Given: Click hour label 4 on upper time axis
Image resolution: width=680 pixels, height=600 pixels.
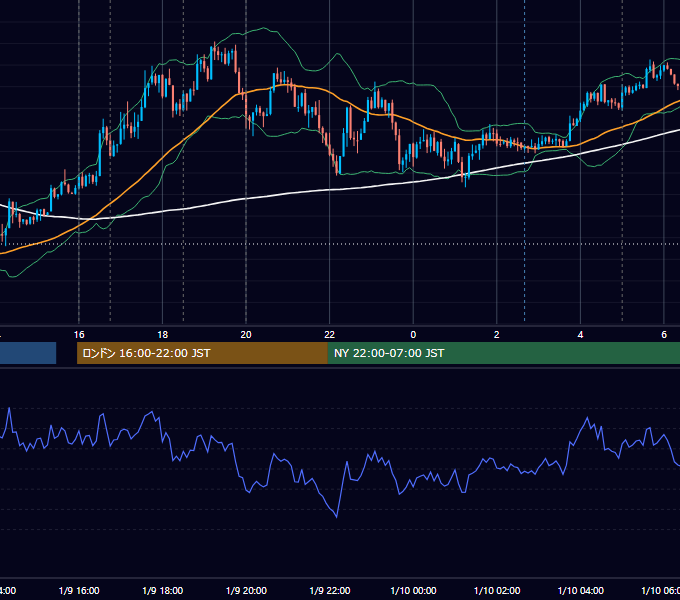Looking at the screenshot, I should (580, 335).
